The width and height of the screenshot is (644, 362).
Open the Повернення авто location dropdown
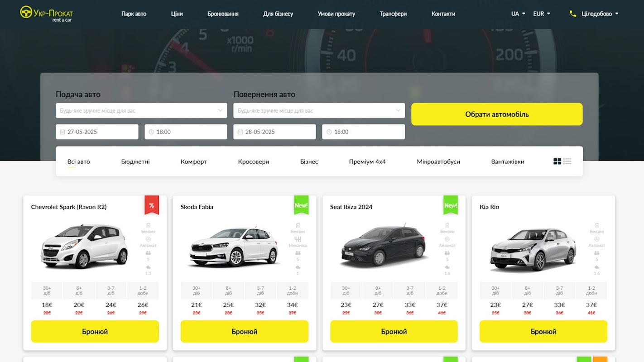[x=319, y=111]
